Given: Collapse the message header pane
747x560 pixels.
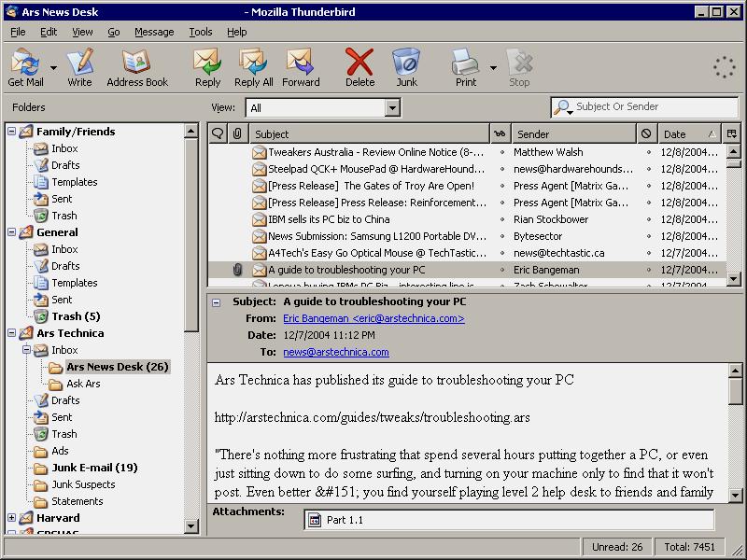Looking at the screenshot, I should 217,302.
